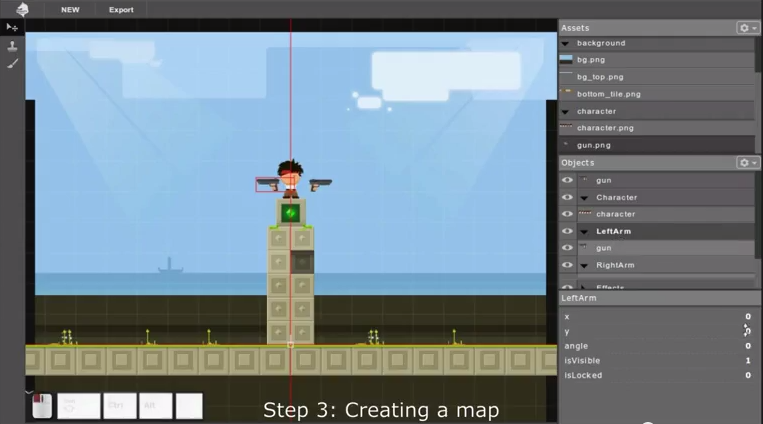This screenshot has height=424, width=763.
Task: Select the move/select arrow tool
Action: (x=12, y=27)
